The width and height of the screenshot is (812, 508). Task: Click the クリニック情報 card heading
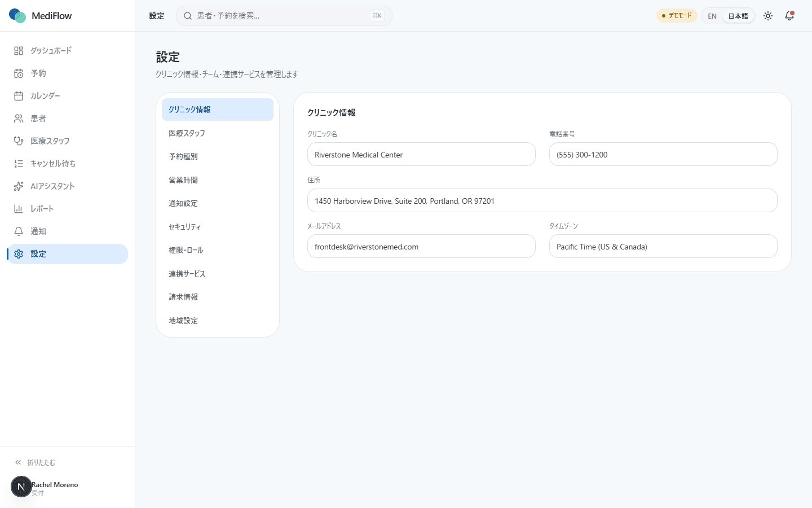(332, 112)
